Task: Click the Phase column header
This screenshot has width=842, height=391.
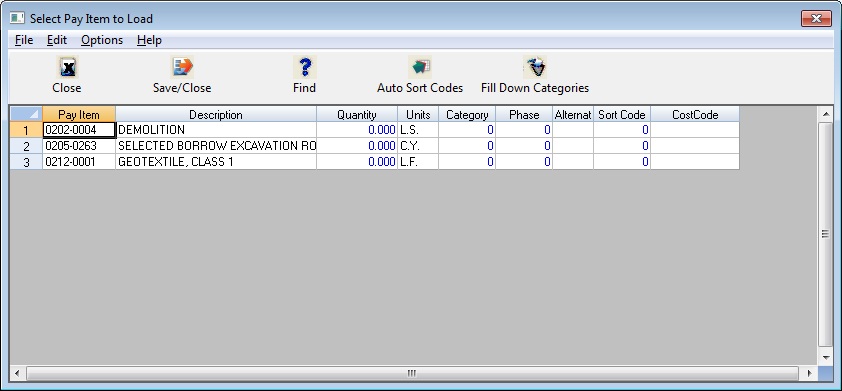Action: [524, 114]
